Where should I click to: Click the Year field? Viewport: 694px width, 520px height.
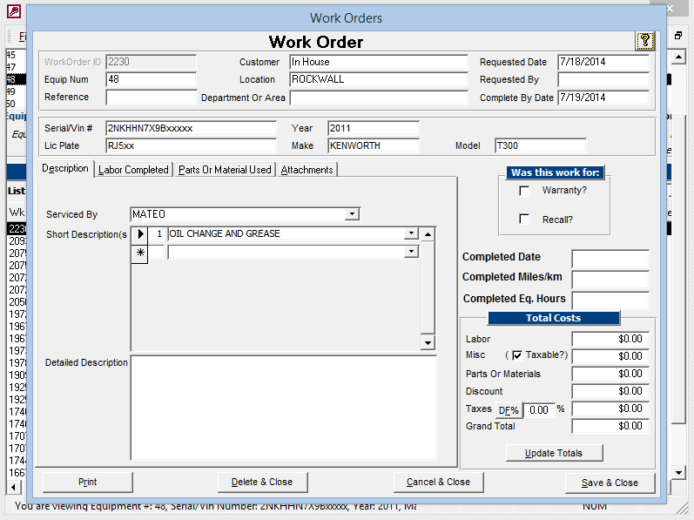pyautogui.click(x=374, y=128)
